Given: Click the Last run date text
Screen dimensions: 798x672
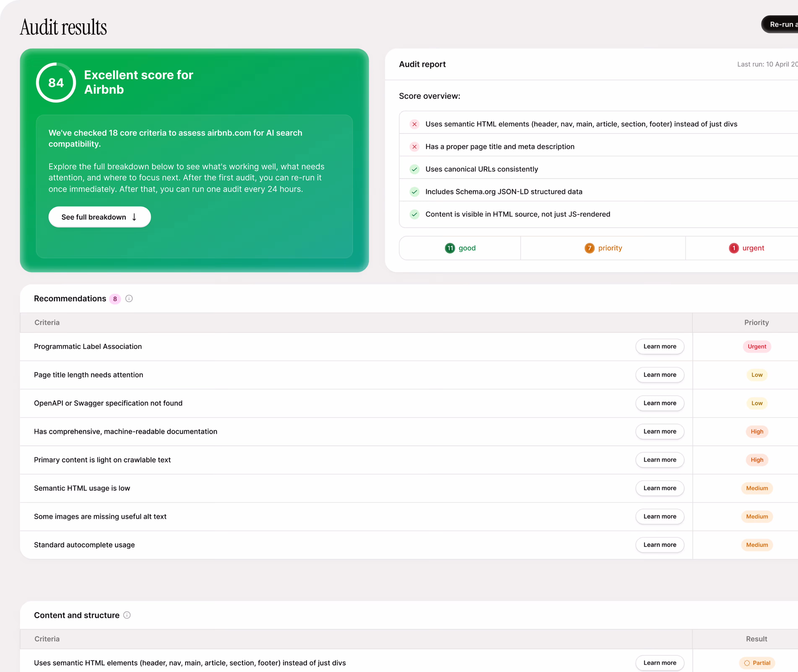Looking at the screenshot, I should click(x=768, y=64).
